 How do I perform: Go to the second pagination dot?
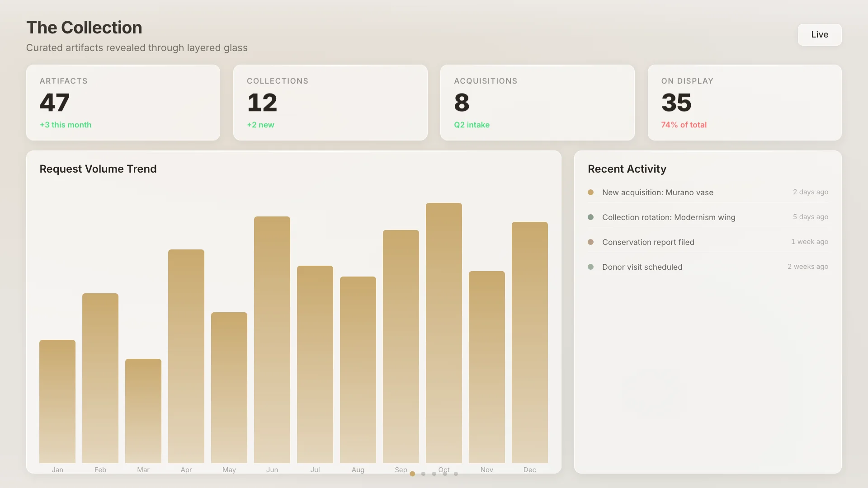(423, 474)
